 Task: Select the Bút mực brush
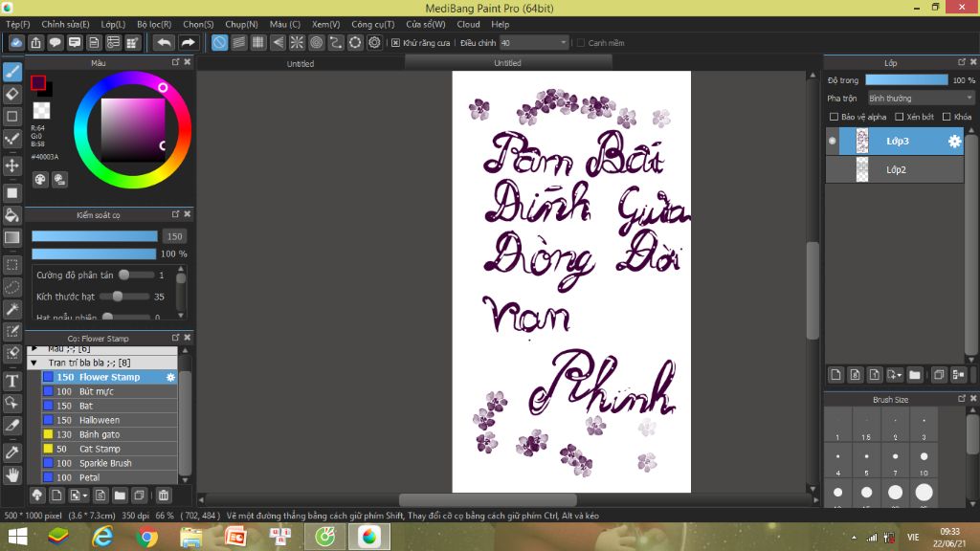(x=109, y=391)
